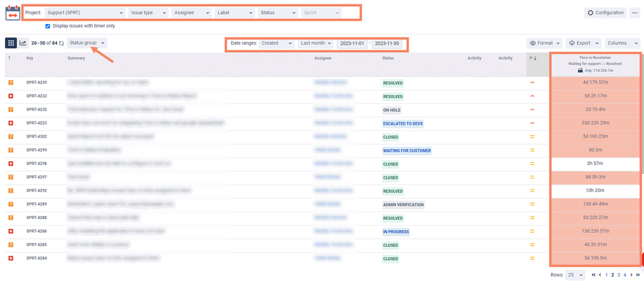Image resolution: width=644 pixels, height=287 pixels.
Task: Go to previous page of results
Action: click(x=600, y=275)
